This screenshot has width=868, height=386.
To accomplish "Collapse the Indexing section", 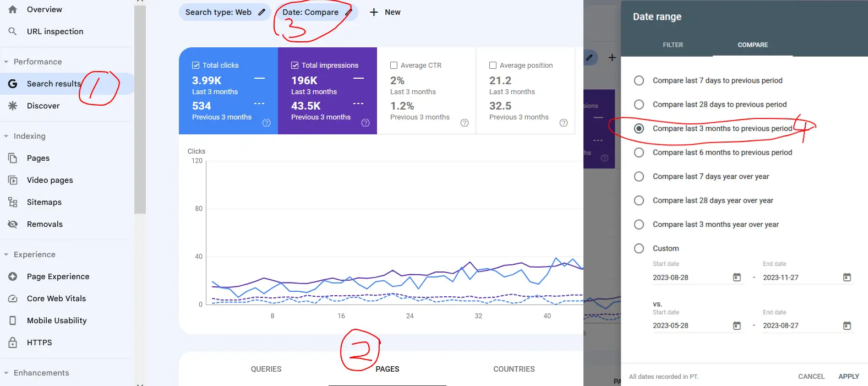I will [x=6, y=136].
